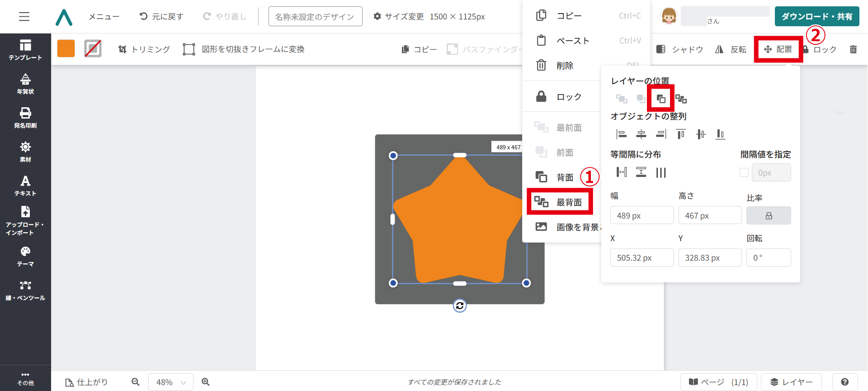Screen dimensions: 868x391
Task: Open the 線・ペンツール panel
Action: coord(25,291)
